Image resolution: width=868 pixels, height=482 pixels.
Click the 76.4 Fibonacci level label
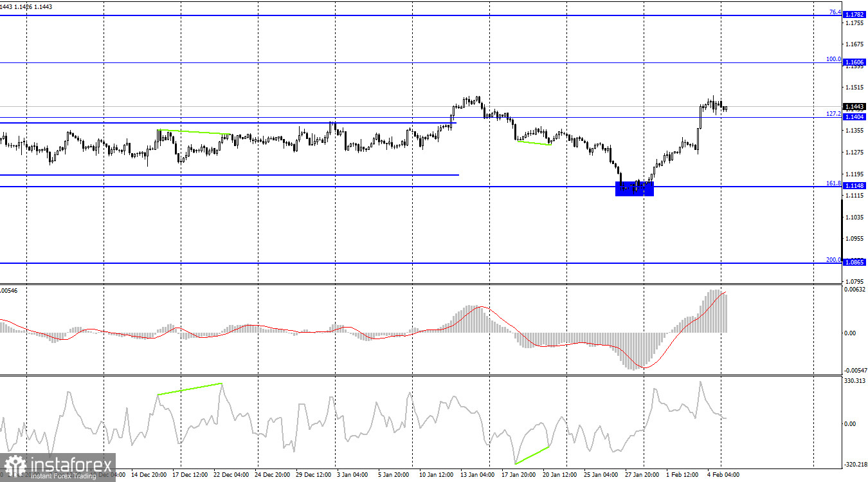pos(835,12)
